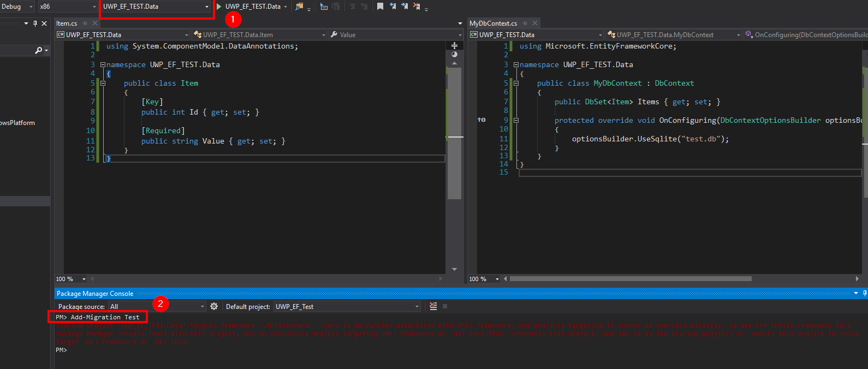Screen dimensions: 868x369
Task: Open the Item.cs zoom 100 % dropdown
Action: [x=84, y=279]
